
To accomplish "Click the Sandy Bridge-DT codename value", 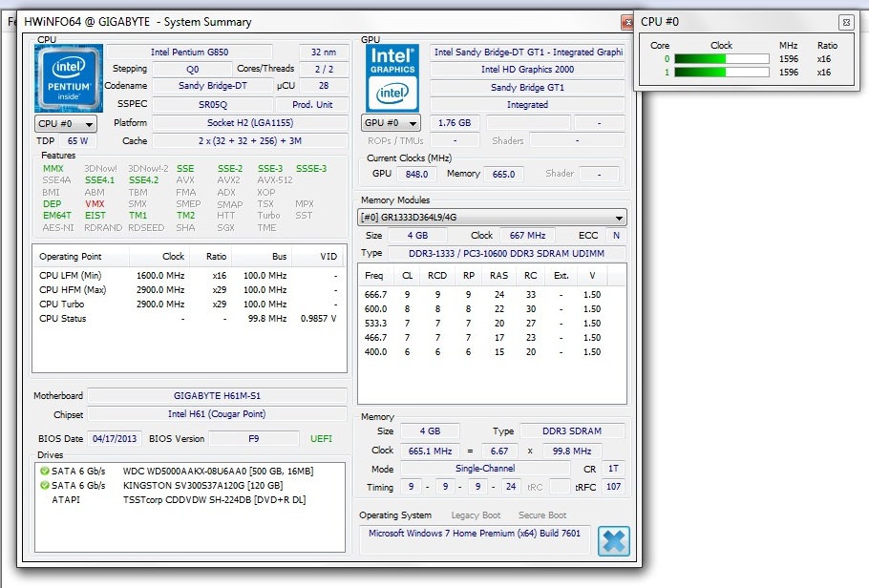I will coord(213,86).
